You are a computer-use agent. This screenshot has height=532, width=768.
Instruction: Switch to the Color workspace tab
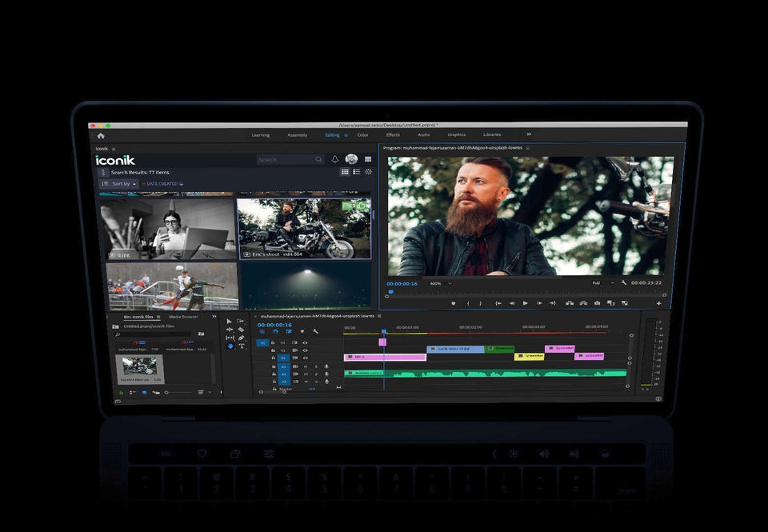pos(363,135)
